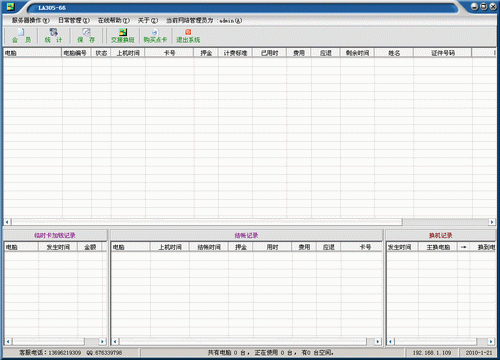Image resolution: width=500 pixels, height=360 pixels.
Task: Click the 金额 column header
Action: coord(90,247)
